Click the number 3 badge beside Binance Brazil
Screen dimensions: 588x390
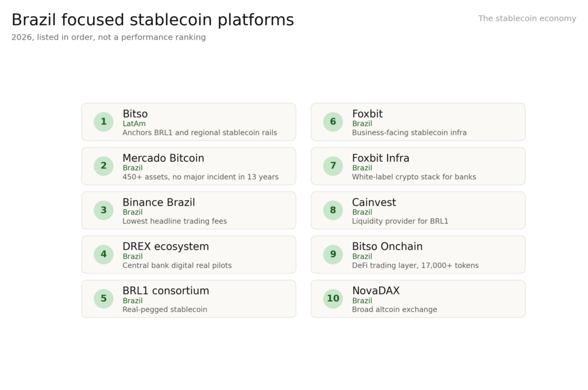103,210
